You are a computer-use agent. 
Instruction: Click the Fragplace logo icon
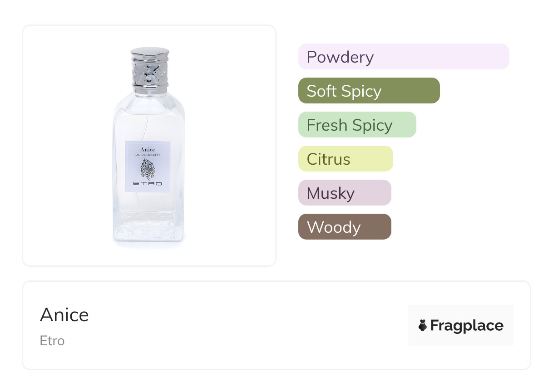[x=423, y=325]
